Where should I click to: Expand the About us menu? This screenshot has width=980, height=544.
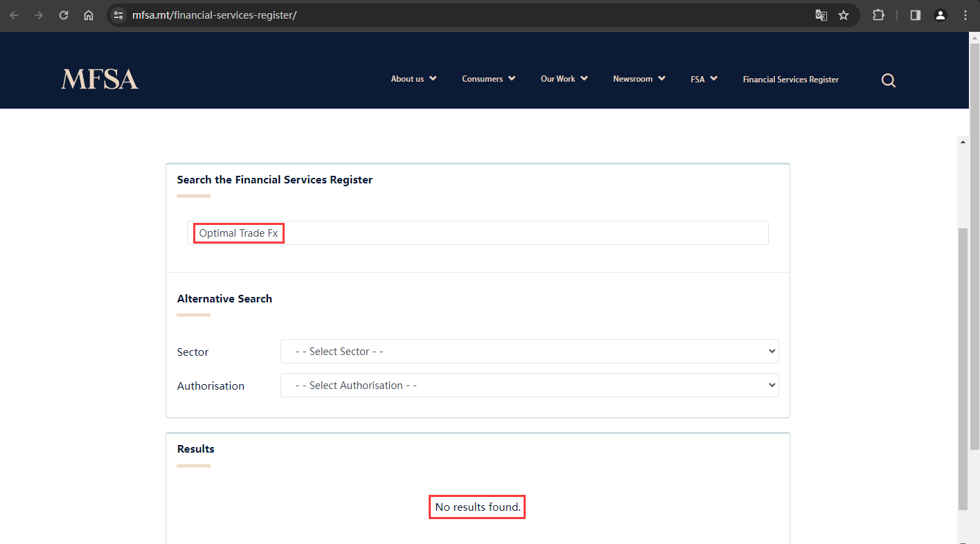click(x=413, y=79)
